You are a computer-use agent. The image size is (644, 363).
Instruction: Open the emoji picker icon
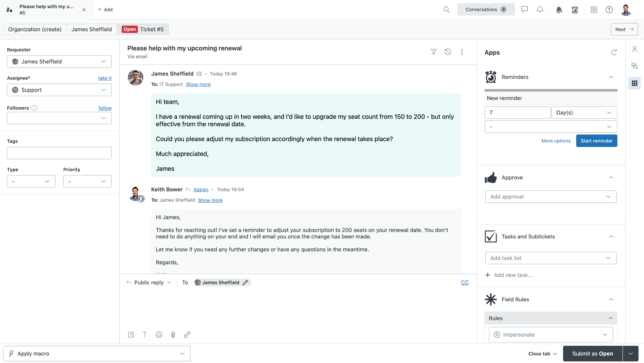(159, 335)
